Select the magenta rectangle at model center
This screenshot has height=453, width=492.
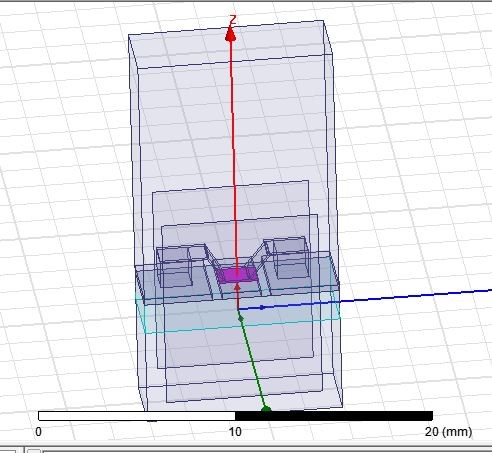point(236,274)
